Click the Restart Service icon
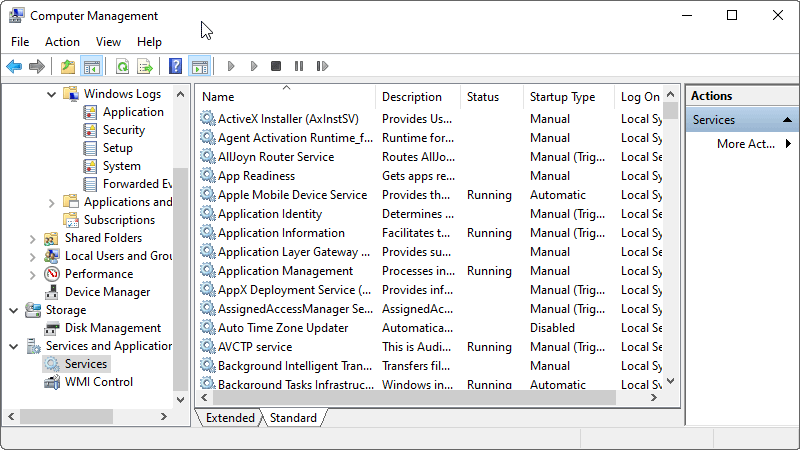The width and height of the screenshot is (800, 450). click(x=322, y=66)
